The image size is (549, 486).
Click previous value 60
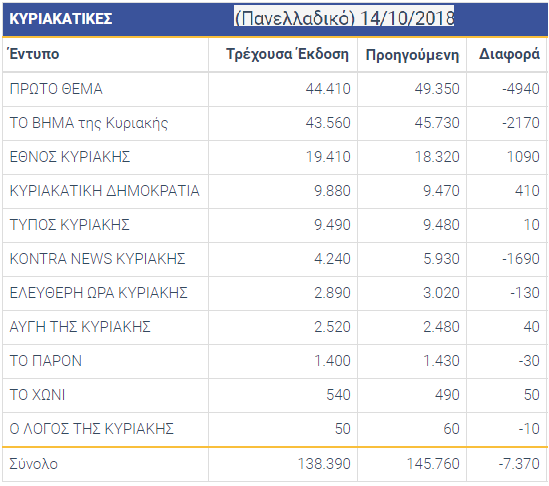pyautogui.click(x=451, y=428)
